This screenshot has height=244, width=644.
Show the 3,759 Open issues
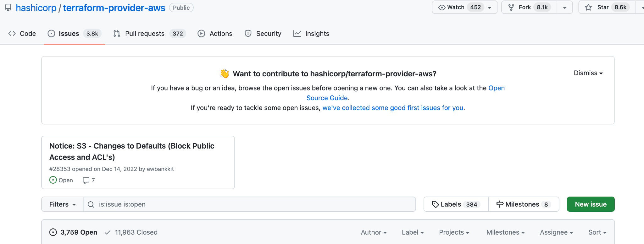73,232
